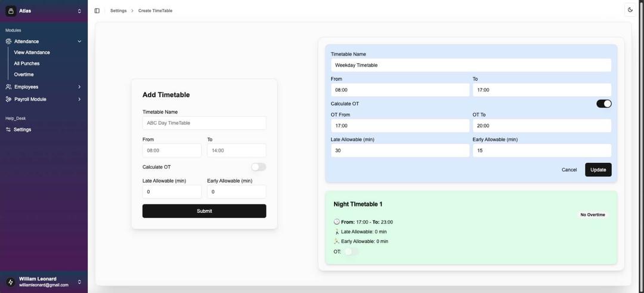The height and width of the screenshot is (293, 644).
Task: Click the Payroll Module icon
Action: point(8,99)
